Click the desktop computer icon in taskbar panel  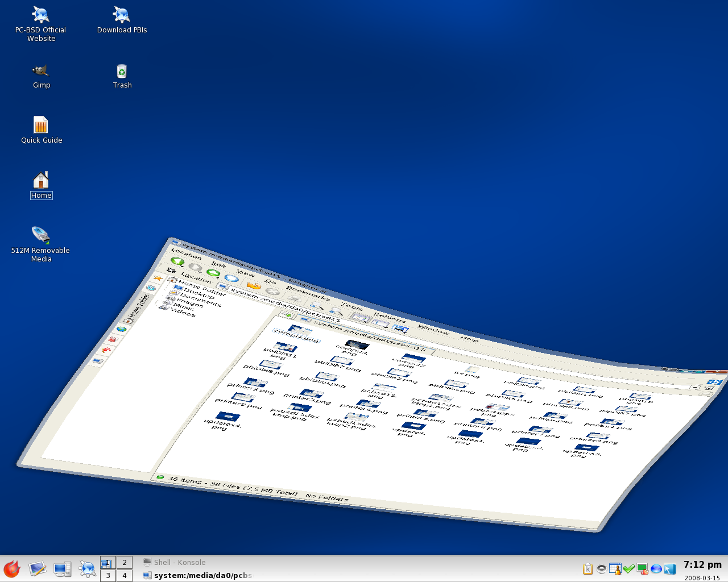[x=62, y=568]
